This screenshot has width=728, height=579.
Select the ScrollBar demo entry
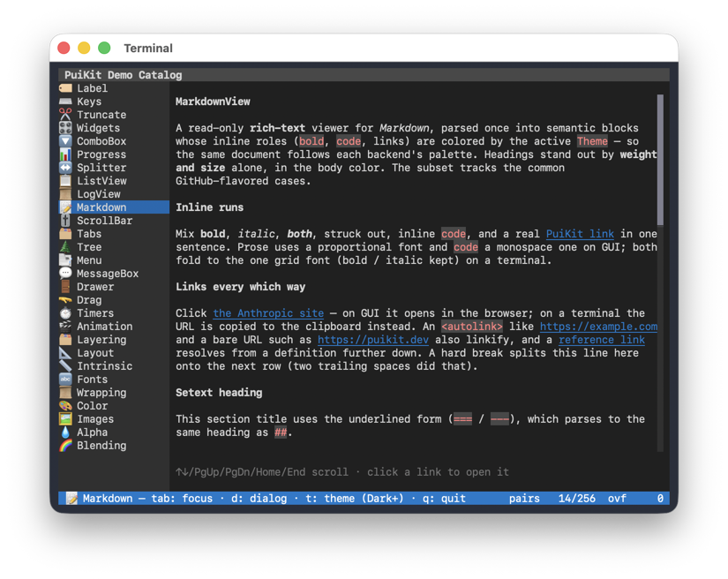point(114,221)
